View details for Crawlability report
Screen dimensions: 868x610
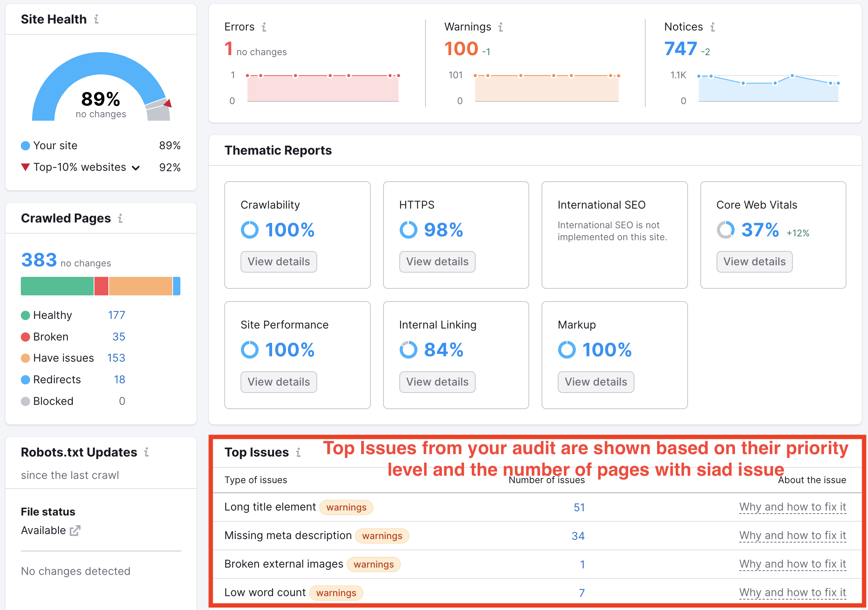tap(279, 262)
